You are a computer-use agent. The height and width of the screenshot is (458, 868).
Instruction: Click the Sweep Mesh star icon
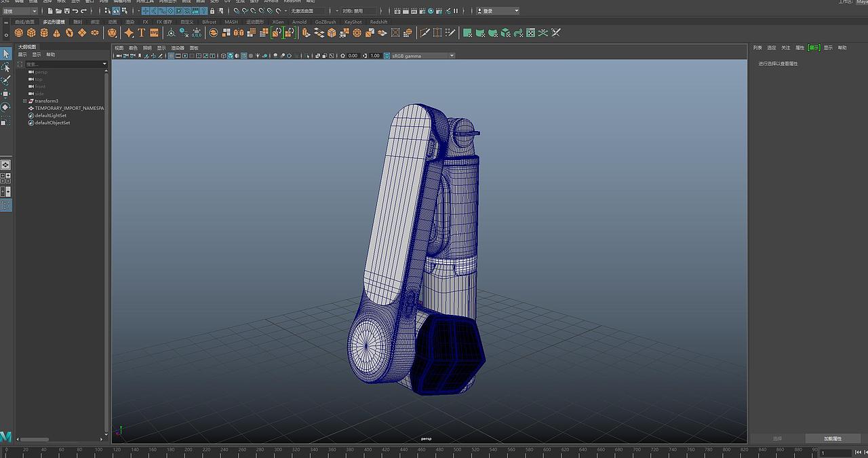(x=129, y=33)
